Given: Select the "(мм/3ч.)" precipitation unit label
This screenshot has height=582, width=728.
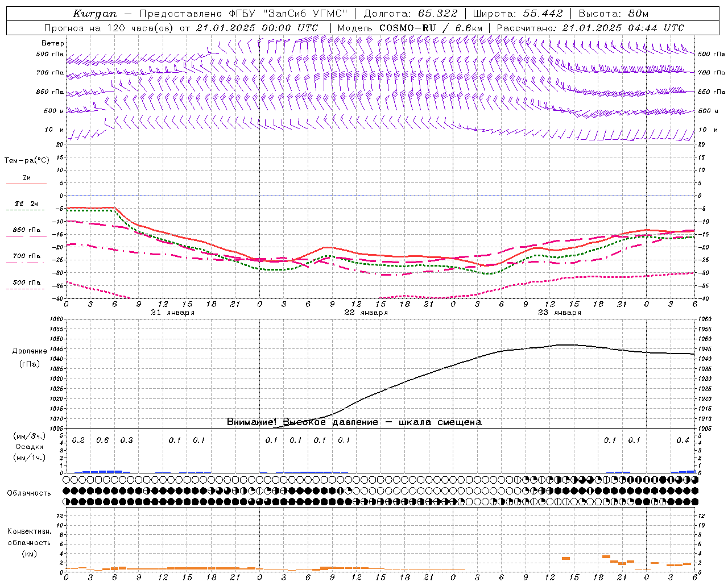Looking at the screenshot, I should 29,436.
